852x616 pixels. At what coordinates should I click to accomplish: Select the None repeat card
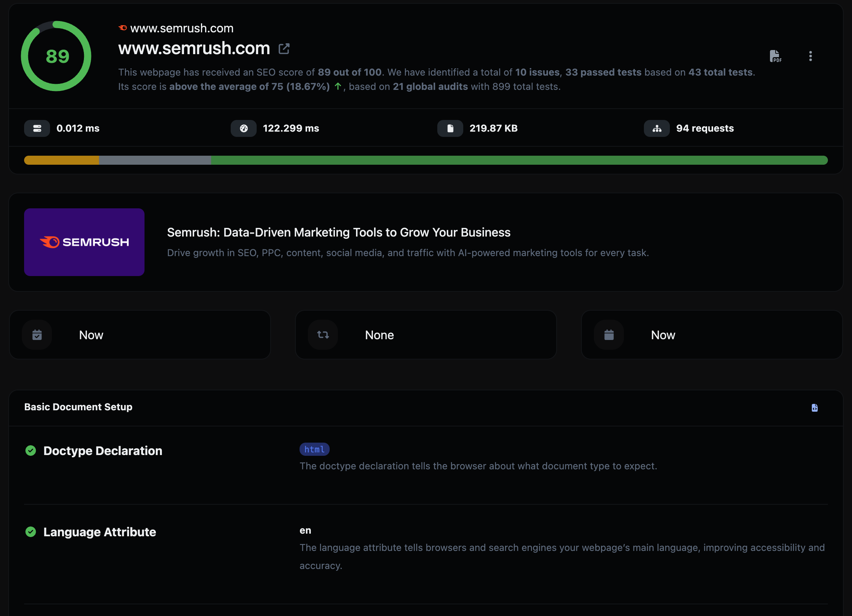(x=426, y=335)
